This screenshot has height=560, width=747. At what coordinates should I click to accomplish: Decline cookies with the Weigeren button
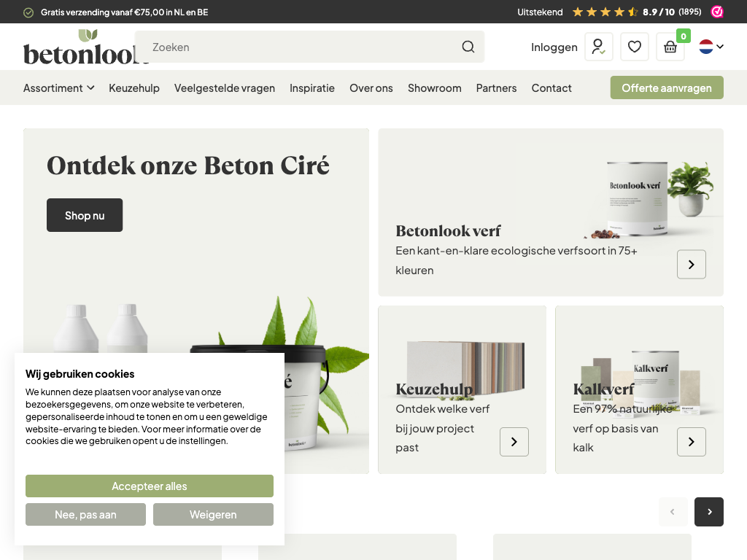click(213, 515)
